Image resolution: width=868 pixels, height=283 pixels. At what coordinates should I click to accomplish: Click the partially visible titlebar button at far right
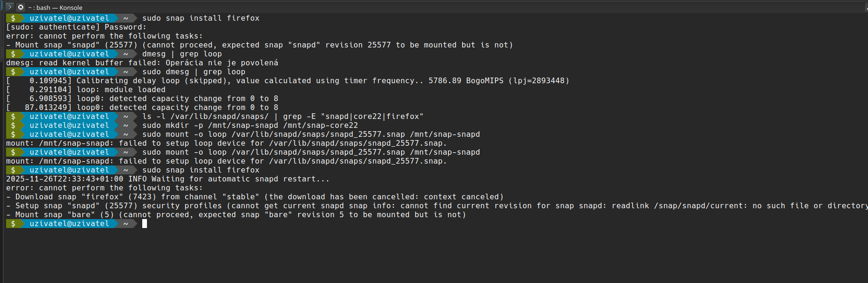(866, 7)
